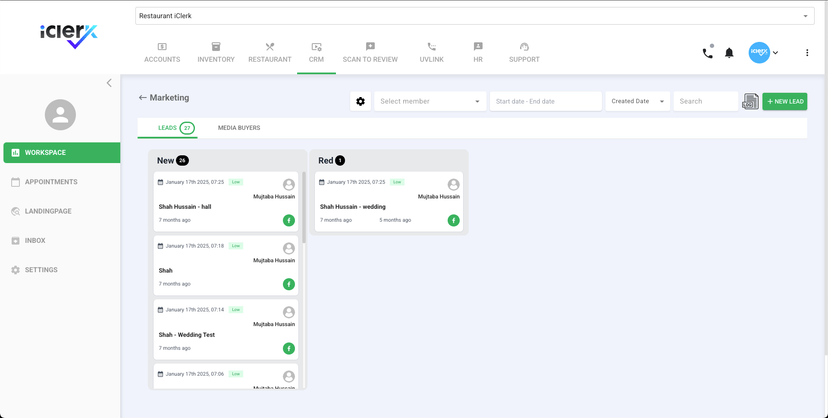Open the iClerk account avatar menu

[763, 53]
